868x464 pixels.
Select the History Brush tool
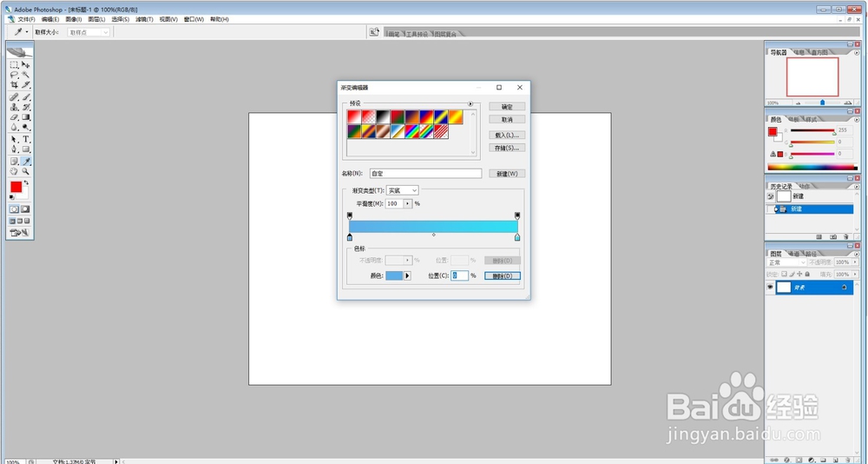(25, 107)
